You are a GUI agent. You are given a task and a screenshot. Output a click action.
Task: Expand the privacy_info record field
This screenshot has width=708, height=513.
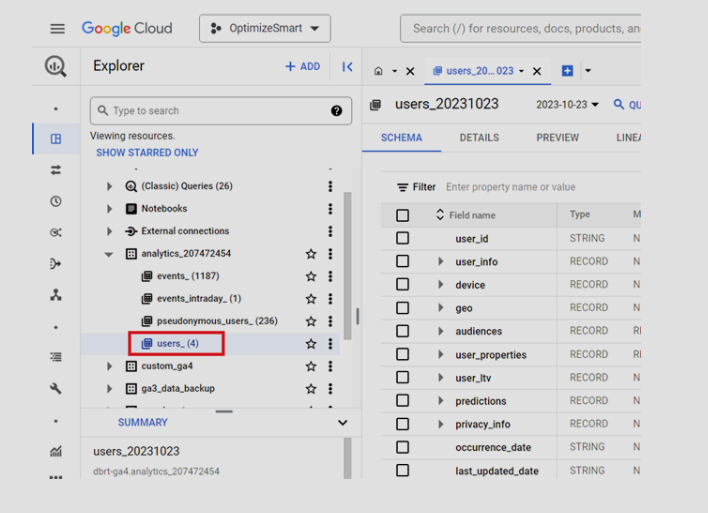pos(441,424)
